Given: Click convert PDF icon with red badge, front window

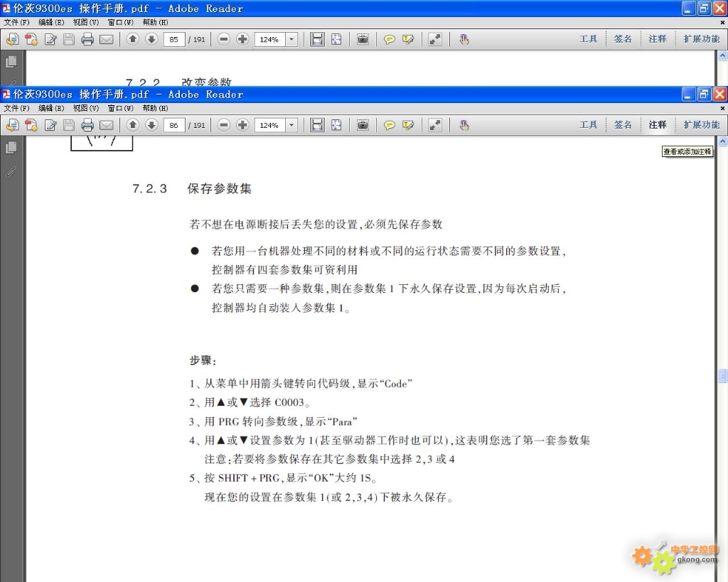Looking at the screenshot, I should tap(31, 125).
